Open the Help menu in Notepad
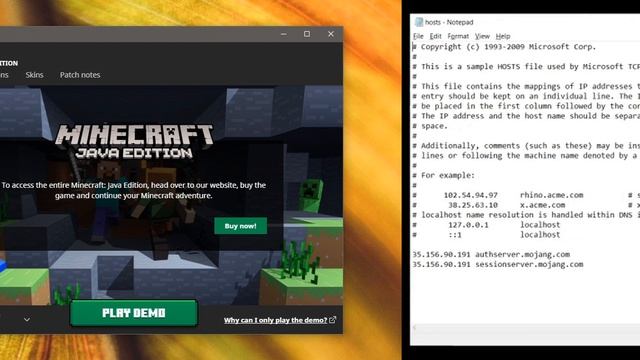 pyautogui.click(x=503, y=36)
